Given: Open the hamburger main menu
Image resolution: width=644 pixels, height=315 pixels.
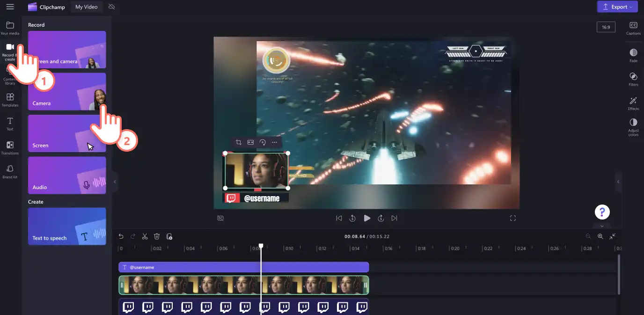Looking at the screenshot, I should click(10, 7).
